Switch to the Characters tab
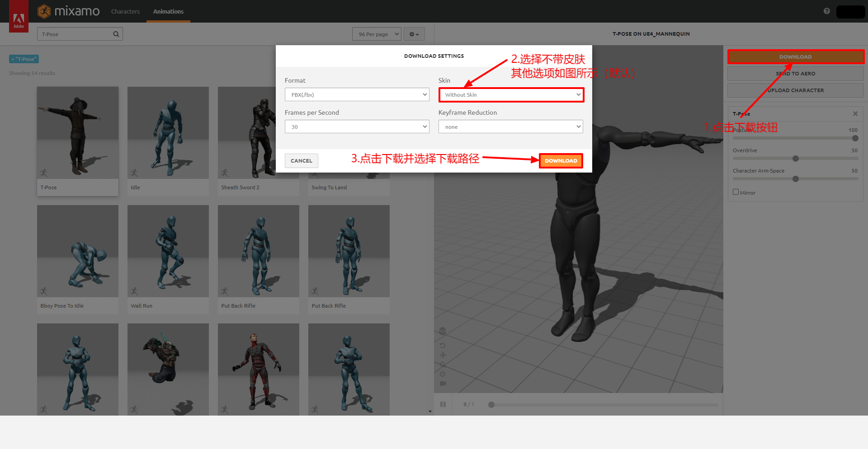 125,11
